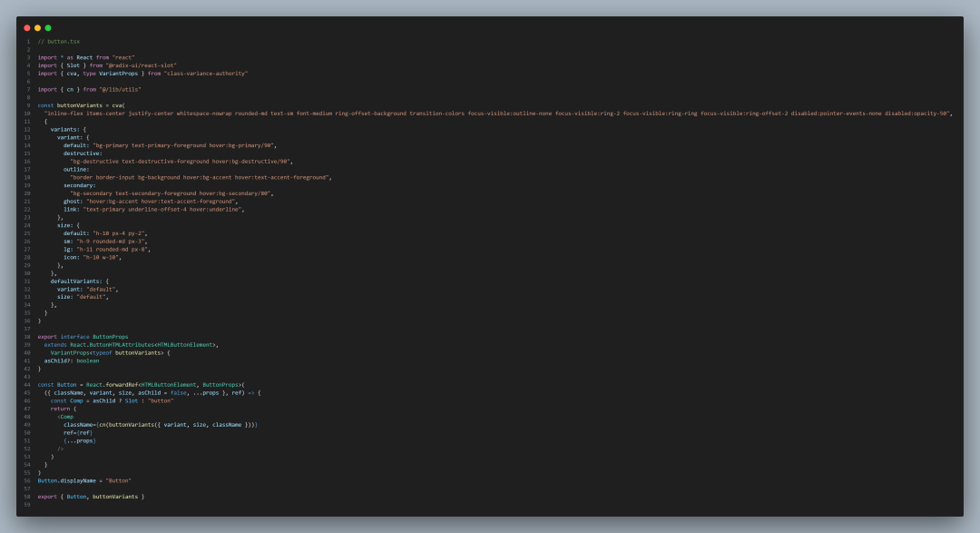
Task: Click the red close window dot
Action: [27, 28]
